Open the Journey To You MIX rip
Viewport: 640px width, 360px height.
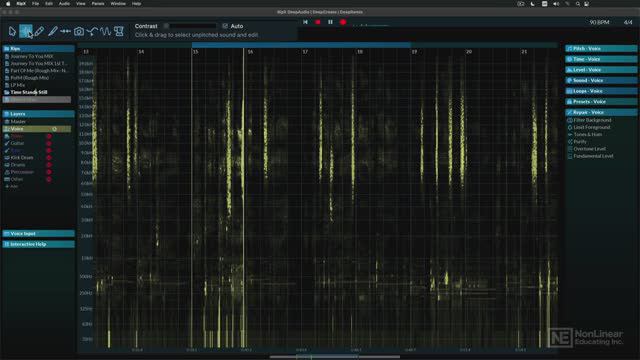coord(32,56)
